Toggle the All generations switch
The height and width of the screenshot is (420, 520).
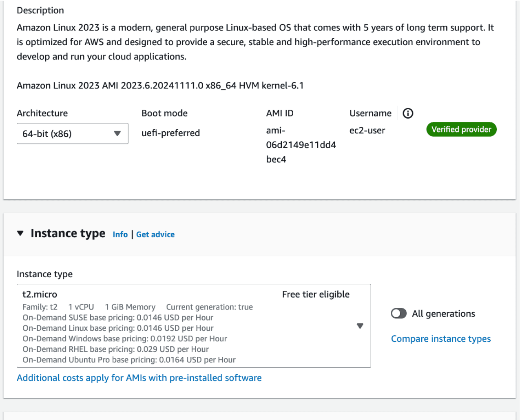(x=398, y=313)
